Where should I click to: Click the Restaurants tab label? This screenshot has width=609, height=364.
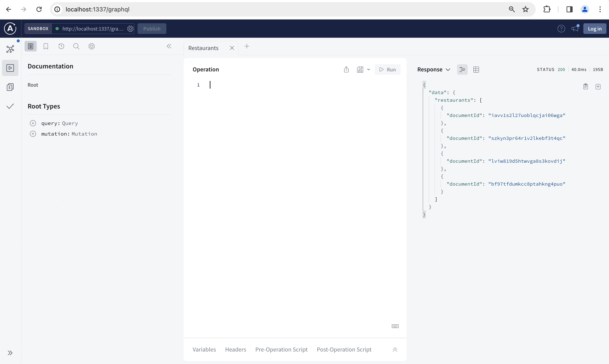(203, 48)
